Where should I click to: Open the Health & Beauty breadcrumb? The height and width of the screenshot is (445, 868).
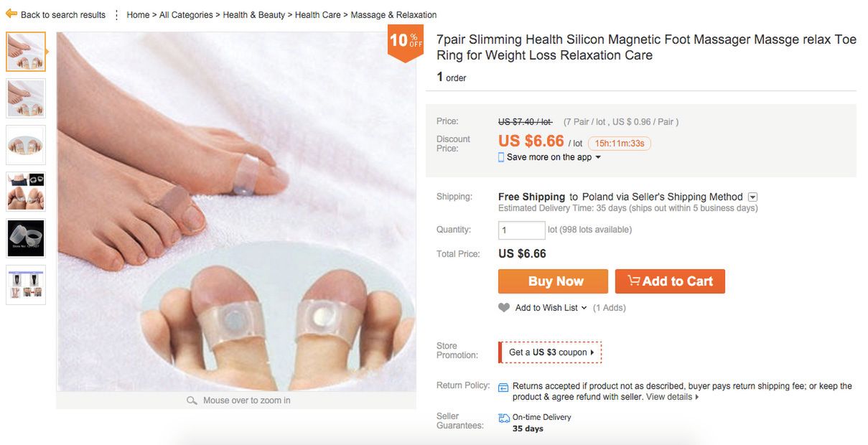(253, 15)
